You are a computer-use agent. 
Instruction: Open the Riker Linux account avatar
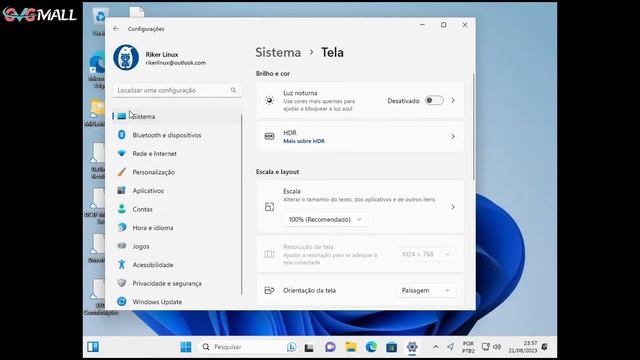(126, 58)
